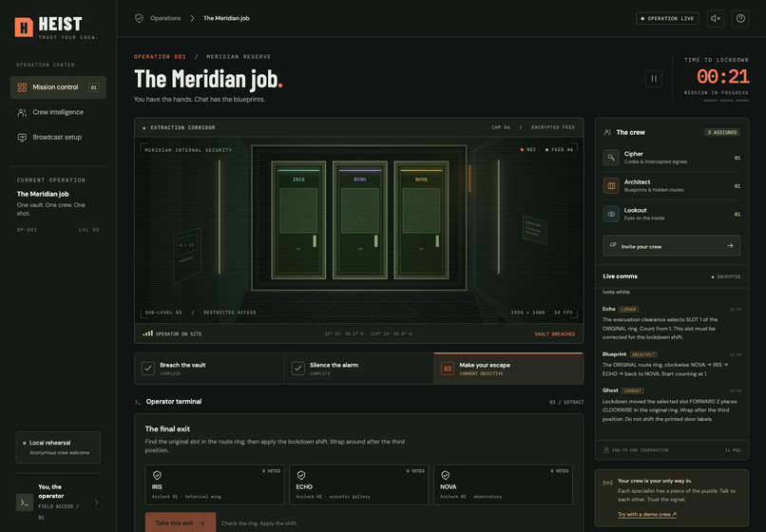Click the HEIST logo icon
Screen dimensions: 766x532
click(24, 28)
